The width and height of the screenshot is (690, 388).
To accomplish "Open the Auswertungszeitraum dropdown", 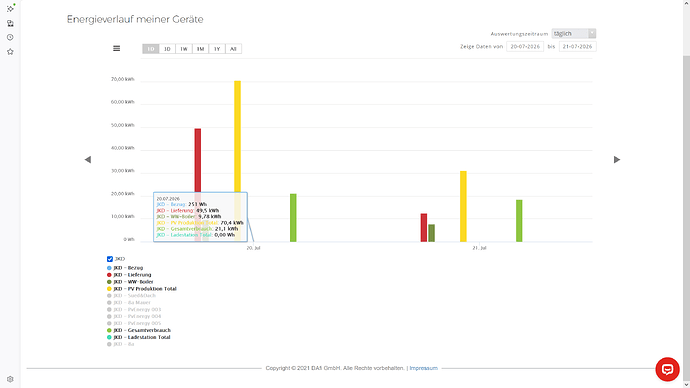I will coord(574,33).
